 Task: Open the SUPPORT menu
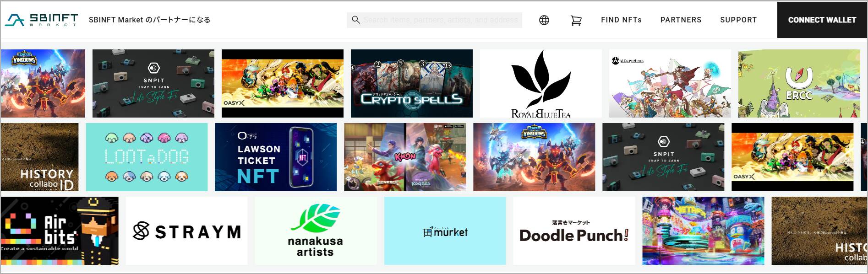tap(738, 20)
